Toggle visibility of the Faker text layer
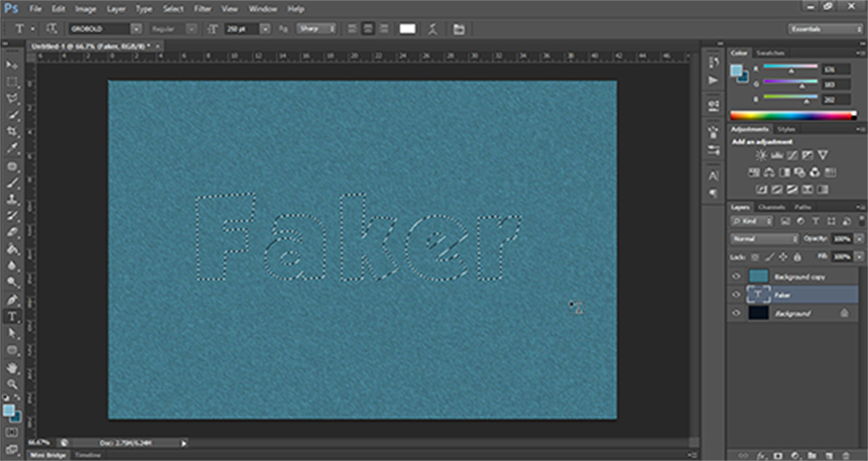Image resolution: width=868 pixels, height=461 pixels. pos(736,294)
